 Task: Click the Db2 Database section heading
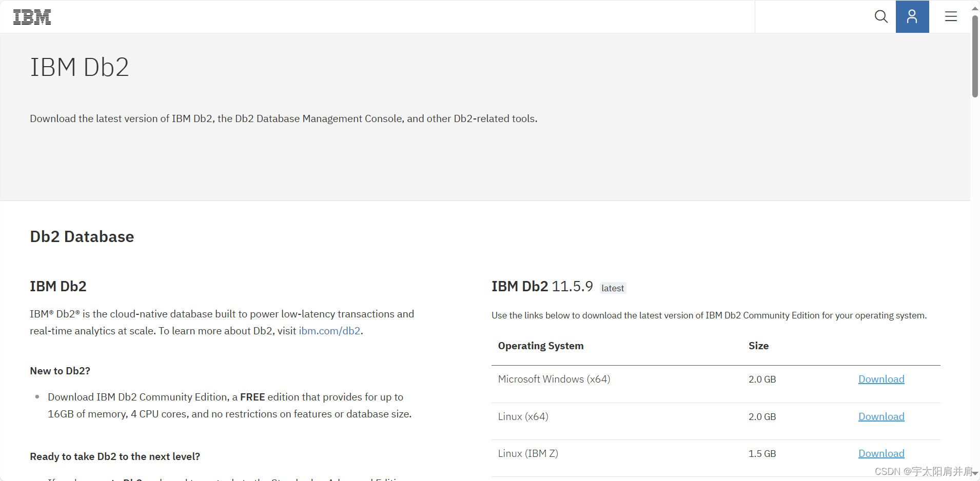pos(82,236)
